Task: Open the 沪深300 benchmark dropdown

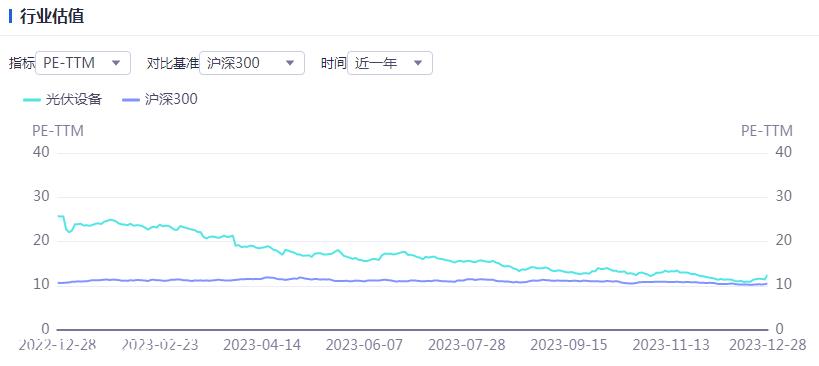Action: pyautogui.click(x=252, y=63)
